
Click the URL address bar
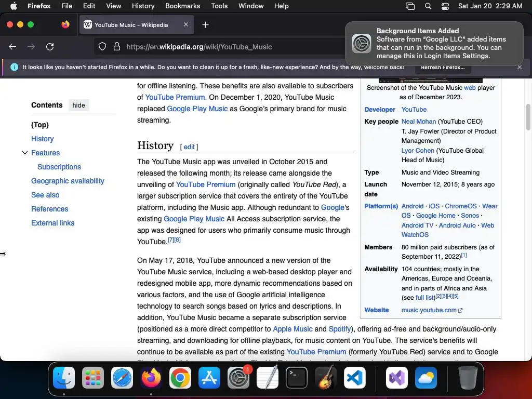tap(217, 47)
